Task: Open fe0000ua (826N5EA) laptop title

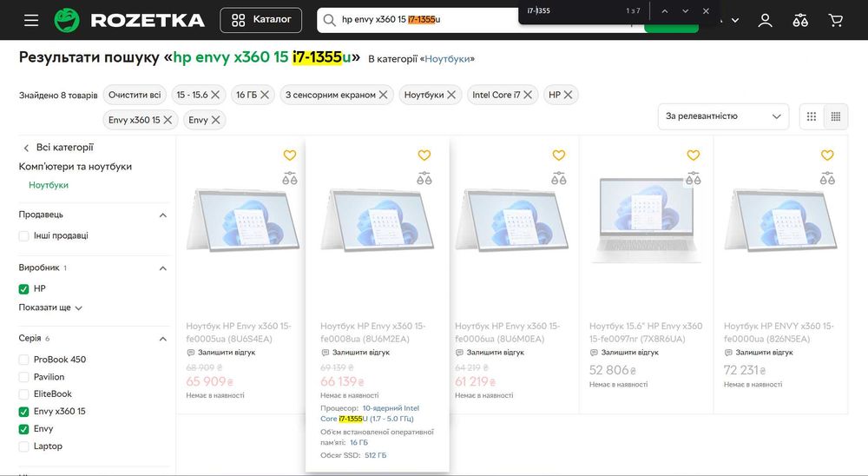Action: [x=779, y=333]
